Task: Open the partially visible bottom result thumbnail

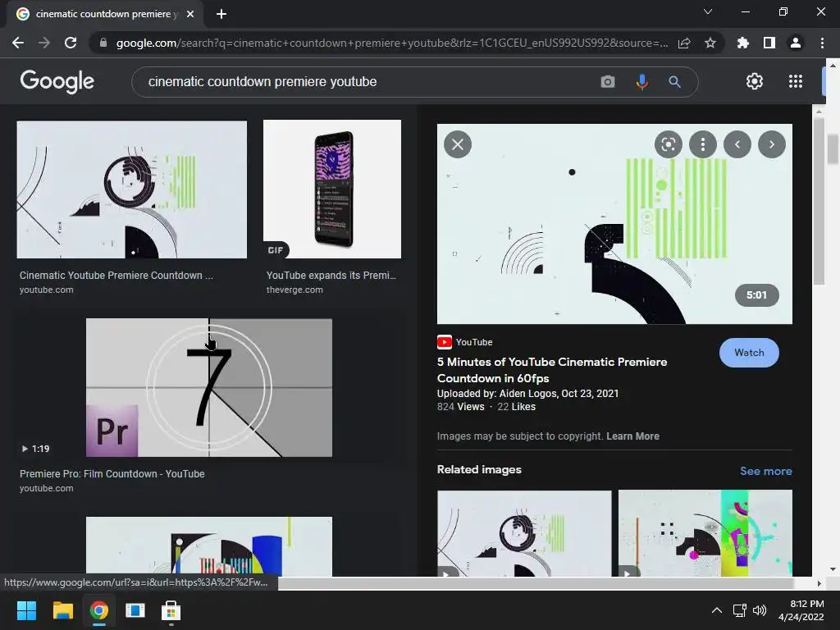Action: [209, 546]
